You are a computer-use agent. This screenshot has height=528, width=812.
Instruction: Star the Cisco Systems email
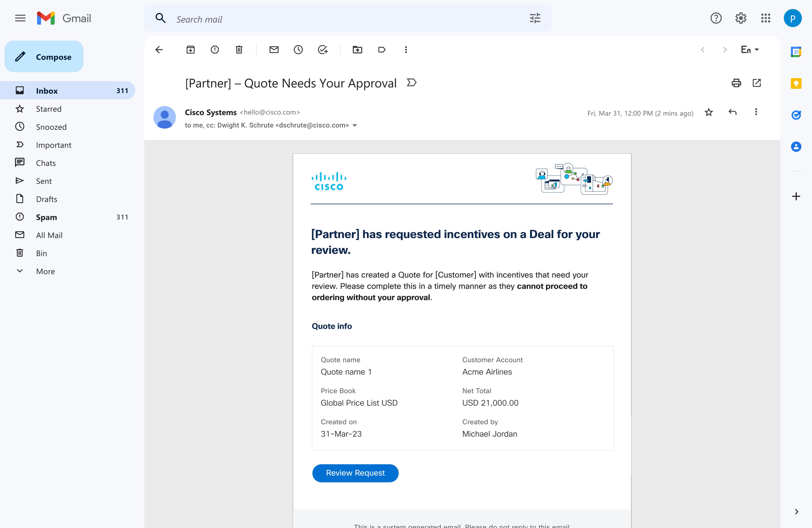pyautogui.click(x=709, y=112)
